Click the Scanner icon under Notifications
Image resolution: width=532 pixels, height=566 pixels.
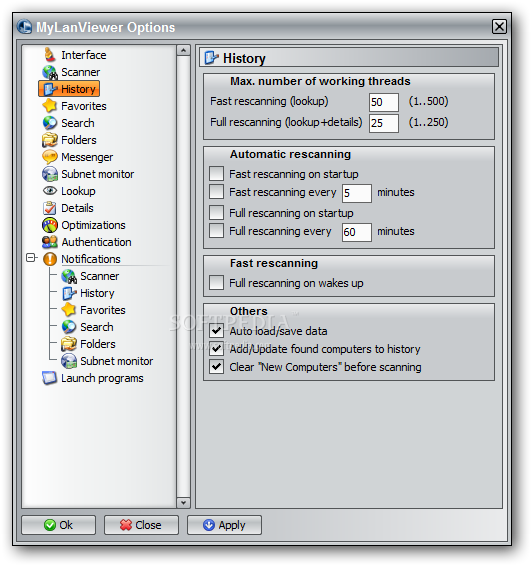pos(69,277)
